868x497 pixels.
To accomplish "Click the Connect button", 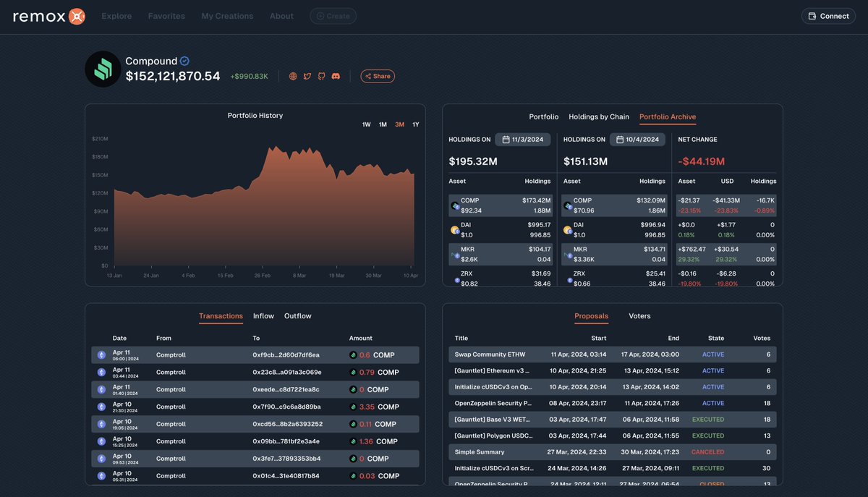I will [x=827, y=15].
